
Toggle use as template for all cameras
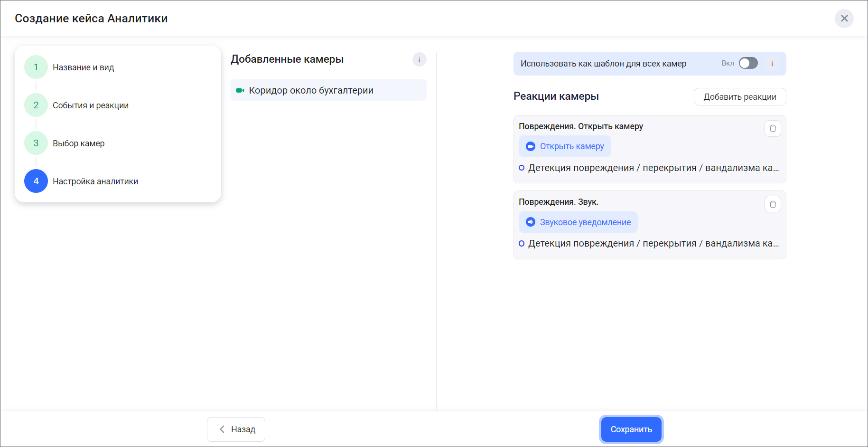tap(748, 63)
